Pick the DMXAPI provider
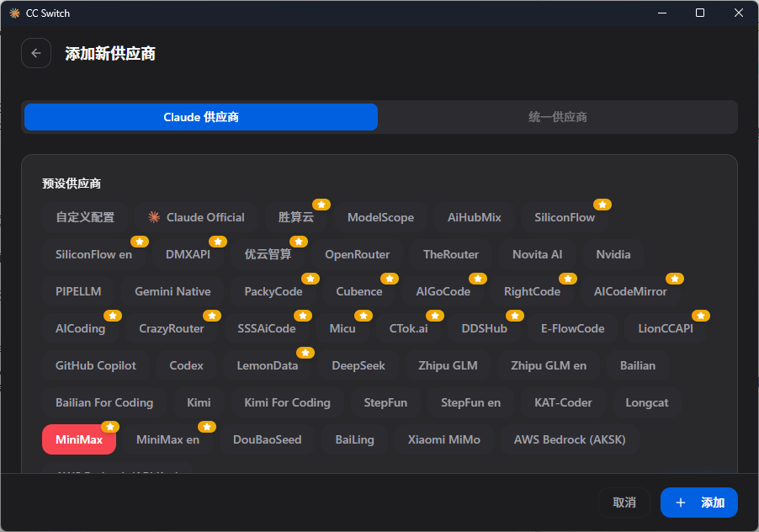Viewport: 759px width, 532px height. 188,254
